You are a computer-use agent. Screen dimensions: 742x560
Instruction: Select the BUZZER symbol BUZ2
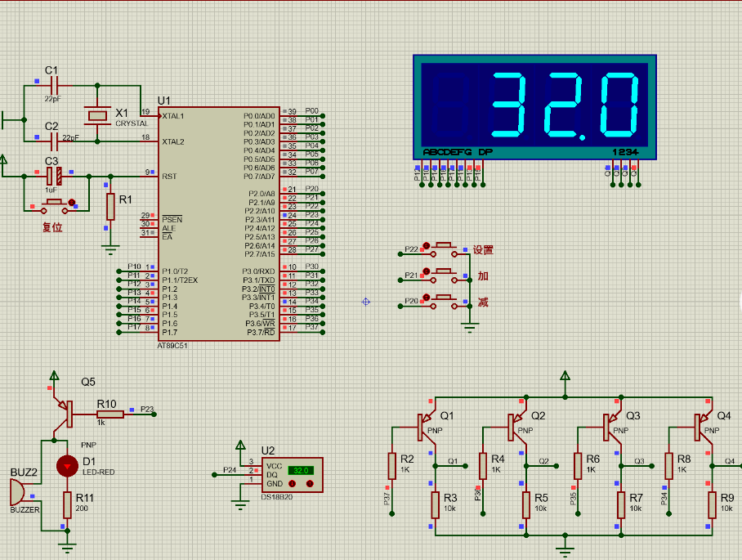16,491
